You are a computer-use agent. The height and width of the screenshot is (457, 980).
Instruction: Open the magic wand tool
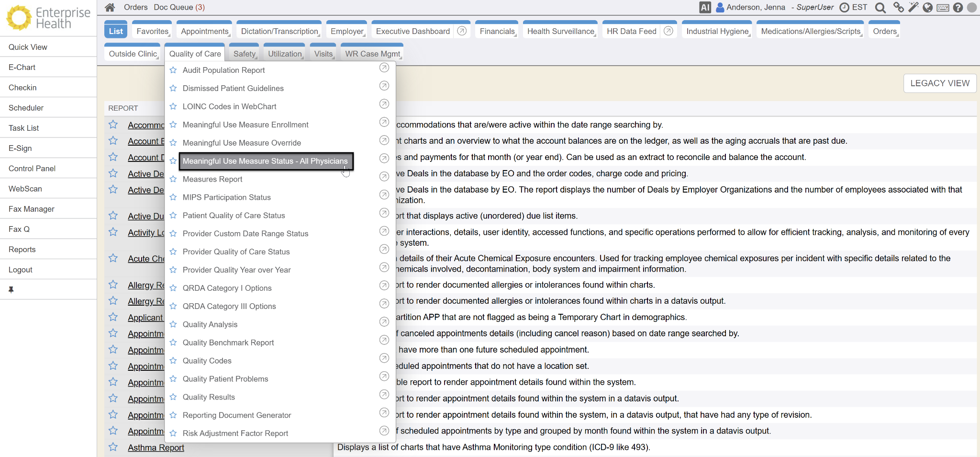click(913, 7)
